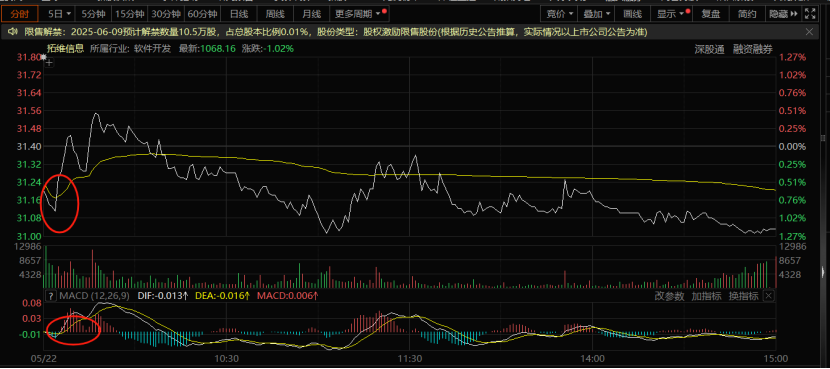Screen dimensions: 830x369
Task: Click the speaker announcement icon
Action: click(x=13, y=33)
